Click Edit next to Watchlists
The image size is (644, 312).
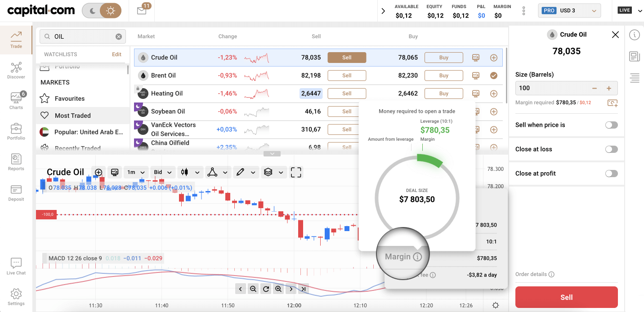click(116, 54)
